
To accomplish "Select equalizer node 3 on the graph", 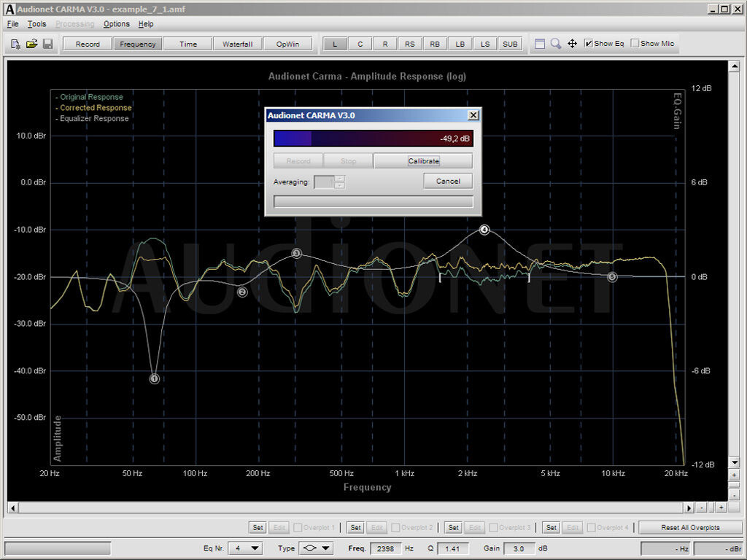I will click(296, 253).
